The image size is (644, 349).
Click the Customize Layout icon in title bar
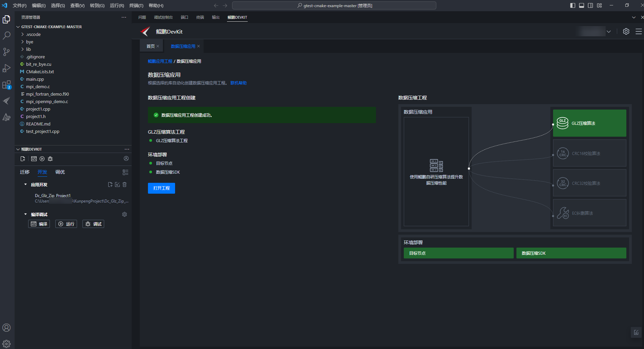[600, 5]
